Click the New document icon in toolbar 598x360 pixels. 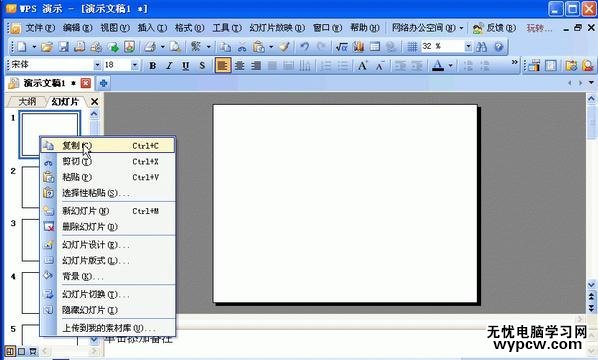22,47
